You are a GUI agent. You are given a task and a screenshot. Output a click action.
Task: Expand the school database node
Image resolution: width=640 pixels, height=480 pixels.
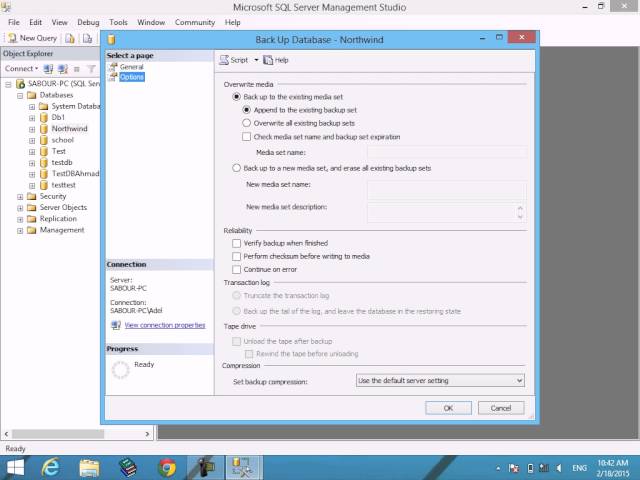click(x=32, y=140)
